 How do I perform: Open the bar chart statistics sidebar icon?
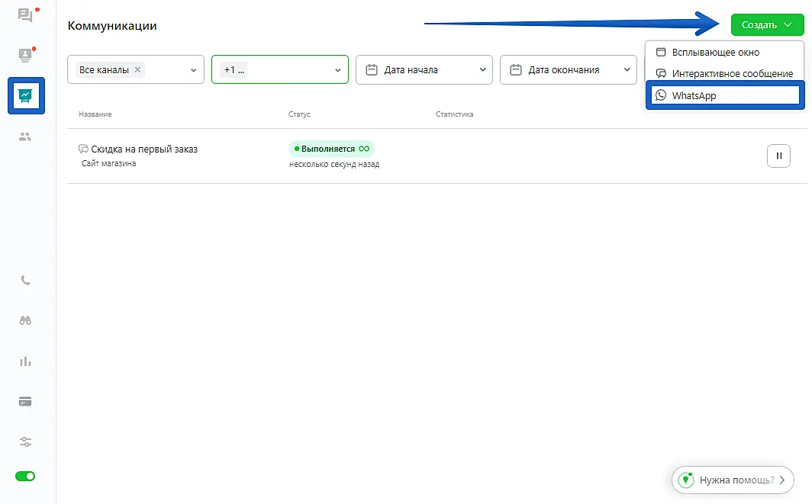pos(25,361)
